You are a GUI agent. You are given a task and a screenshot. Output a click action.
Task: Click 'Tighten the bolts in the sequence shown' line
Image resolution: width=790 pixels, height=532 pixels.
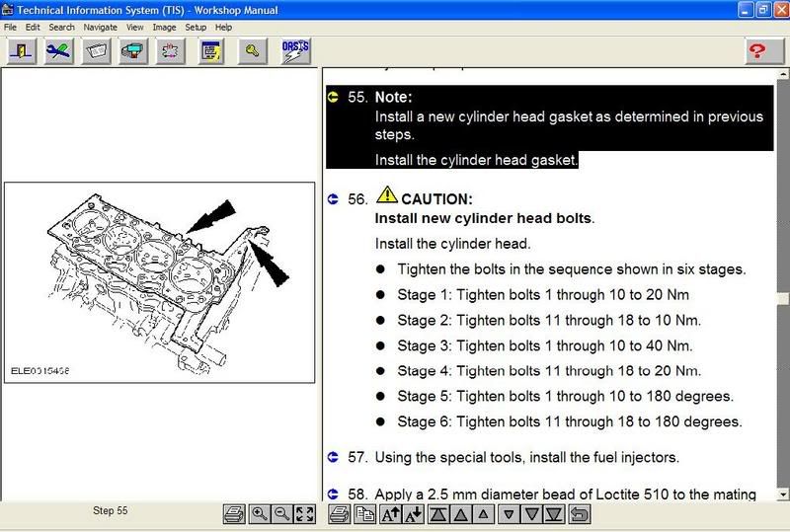572,269
